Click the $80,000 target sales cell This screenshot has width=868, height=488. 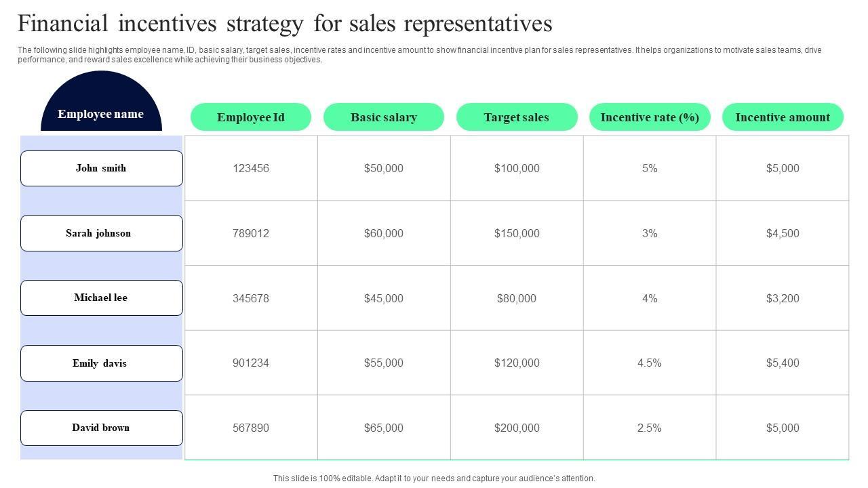[517, 298]
